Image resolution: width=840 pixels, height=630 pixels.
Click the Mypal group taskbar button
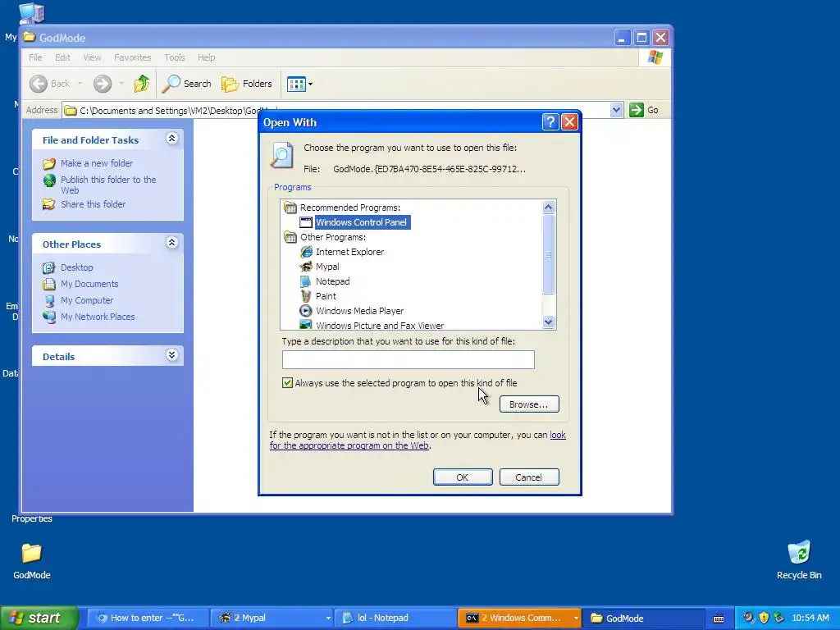pyautogui.click(x=272, y=618)
